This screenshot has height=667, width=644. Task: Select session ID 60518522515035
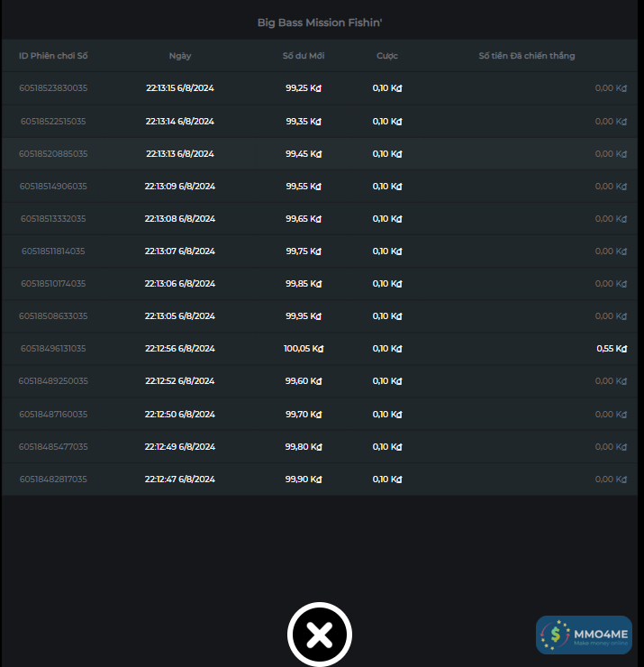coord(53,122)
